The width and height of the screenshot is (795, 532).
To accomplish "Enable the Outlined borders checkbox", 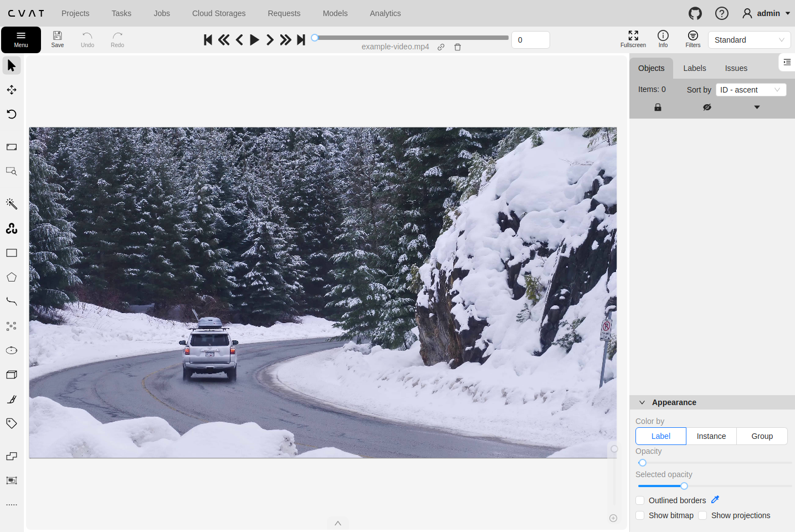I will (x=640, y=500).
